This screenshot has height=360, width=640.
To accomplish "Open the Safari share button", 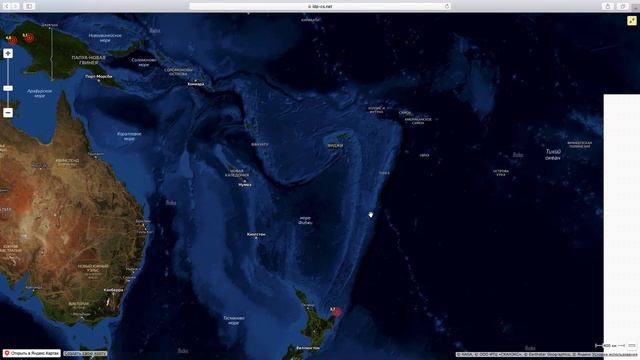I will pos(608,6).
